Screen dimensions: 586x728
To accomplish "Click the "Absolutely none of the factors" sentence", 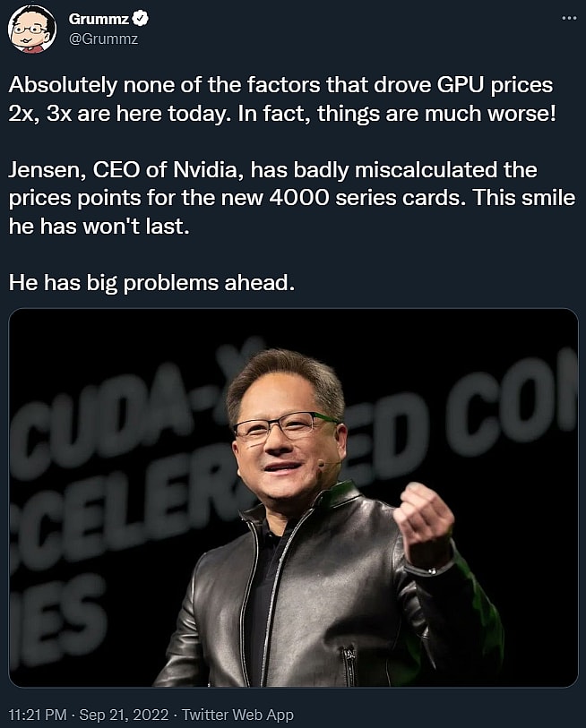I will pyautogui.click(x=280, y=86).
